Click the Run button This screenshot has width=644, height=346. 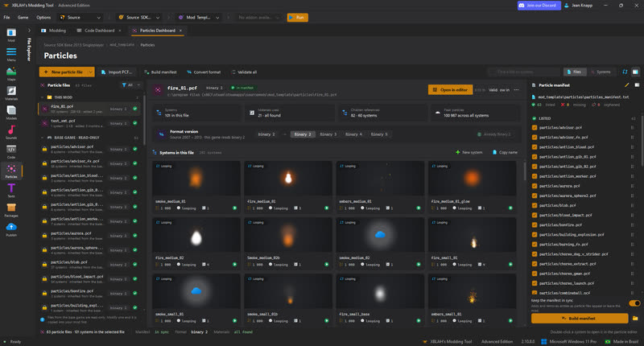pyautogui.click(x=297, y=18)
